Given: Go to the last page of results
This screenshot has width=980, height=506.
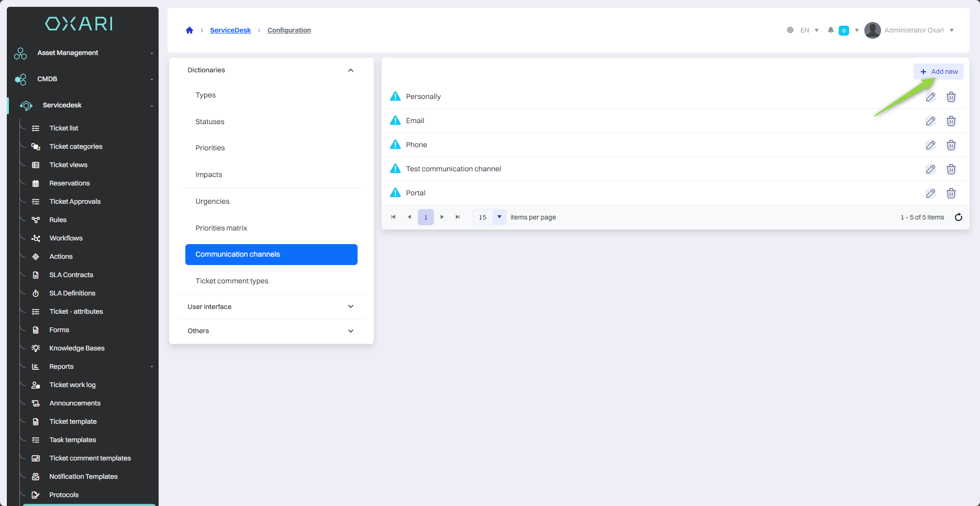Looking at the screenshot, I should [458, 217].
